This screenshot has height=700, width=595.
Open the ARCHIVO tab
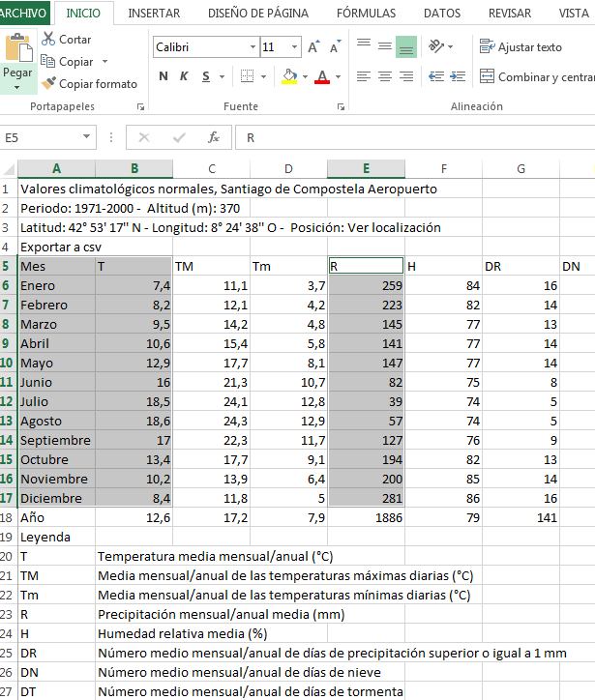[x=23, y=13]
